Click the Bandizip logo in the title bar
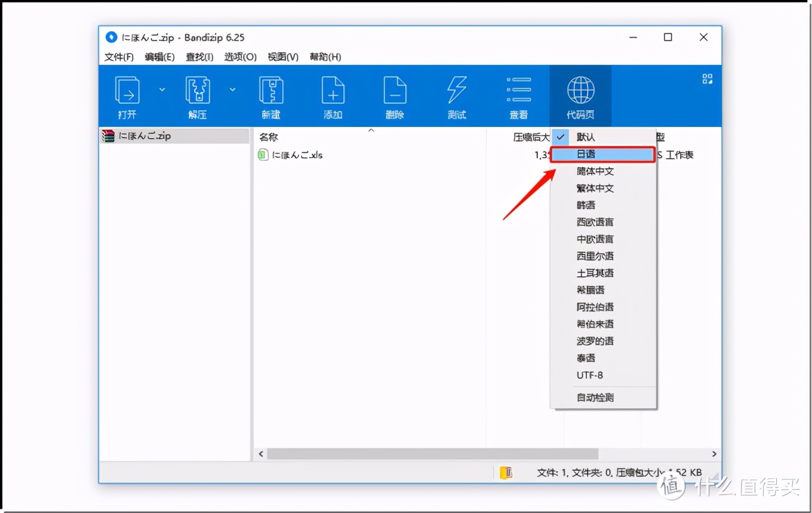 pos(111,37)
